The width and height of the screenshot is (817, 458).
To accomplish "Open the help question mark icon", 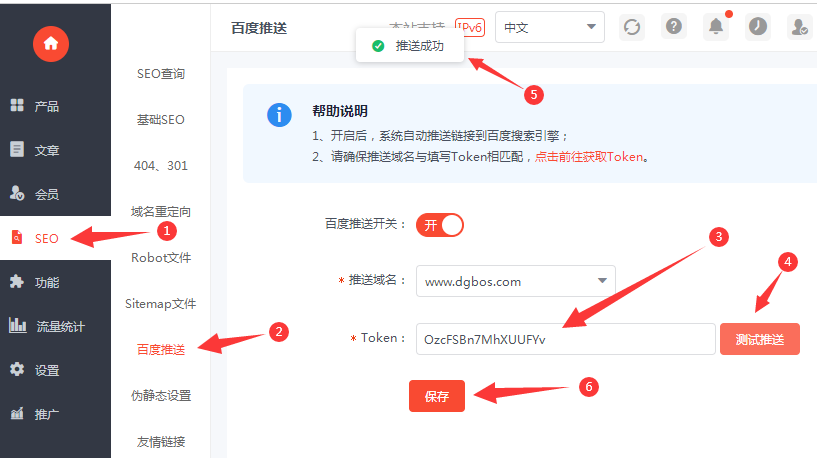I will point(674,27).
